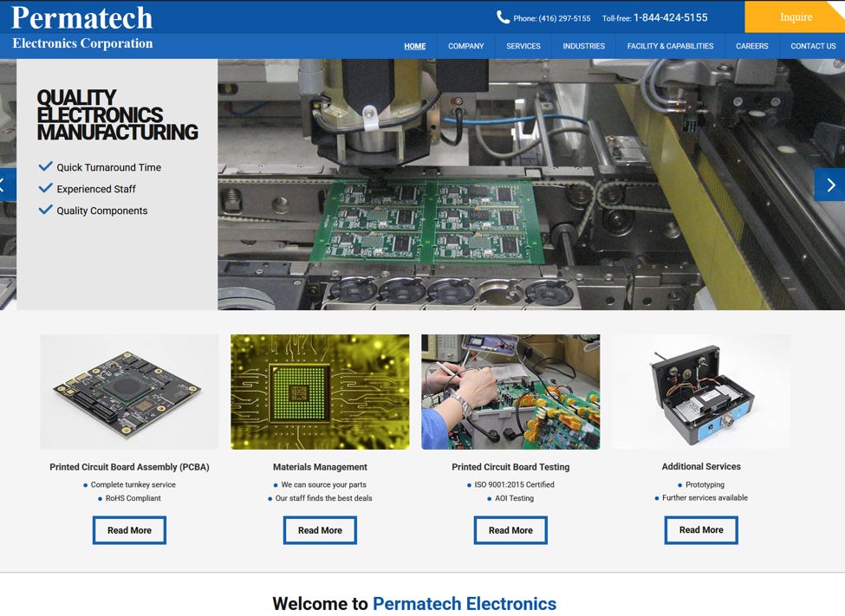Read More under Additional Services

pyautogui.click(x=701, y=529)
